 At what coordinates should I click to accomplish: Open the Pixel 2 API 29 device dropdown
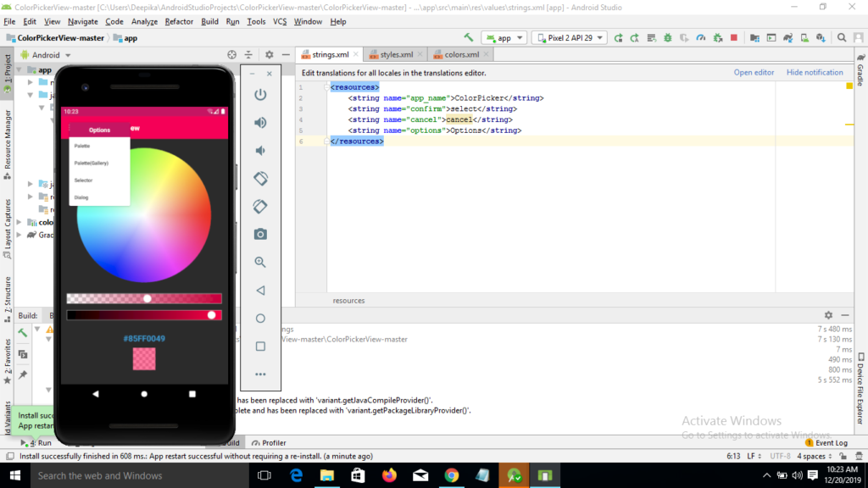pyautogui.click(x=569, y=38)
